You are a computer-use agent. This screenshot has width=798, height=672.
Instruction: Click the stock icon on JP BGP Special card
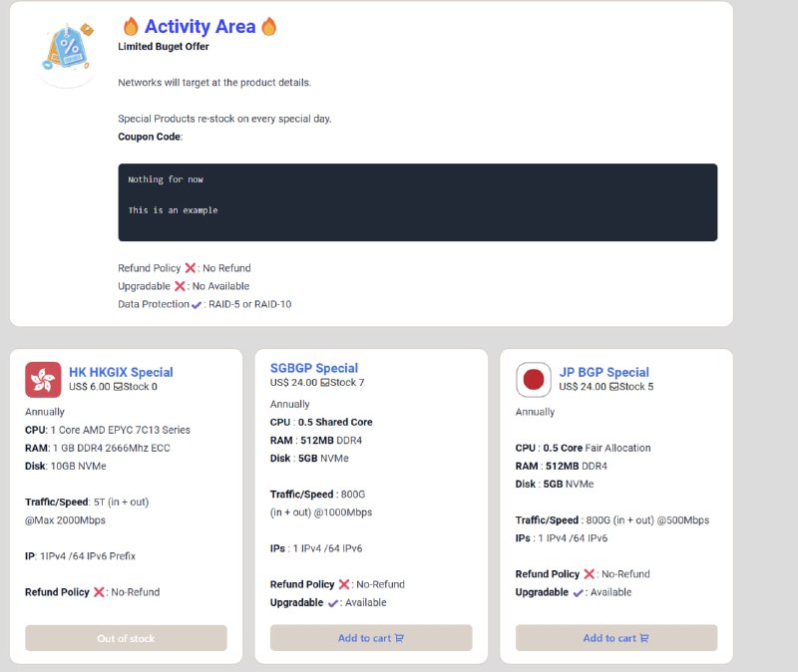pos(612,387)
